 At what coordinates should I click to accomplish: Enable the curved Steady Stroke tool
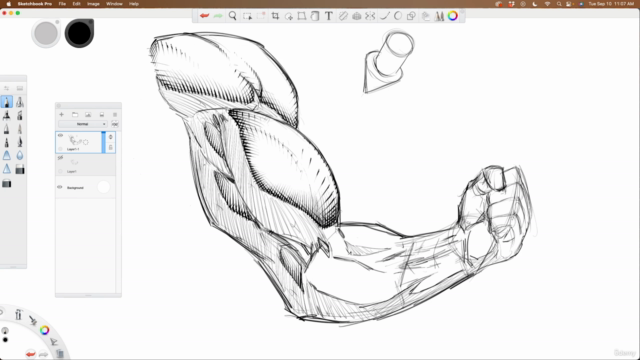[384, 16]
